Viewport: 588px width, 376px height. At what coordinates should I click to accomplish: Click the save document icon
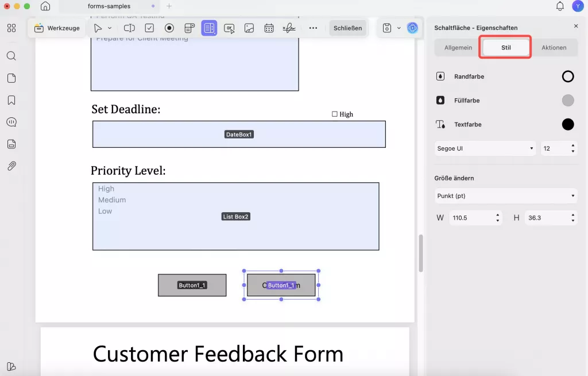coord(387,28)
